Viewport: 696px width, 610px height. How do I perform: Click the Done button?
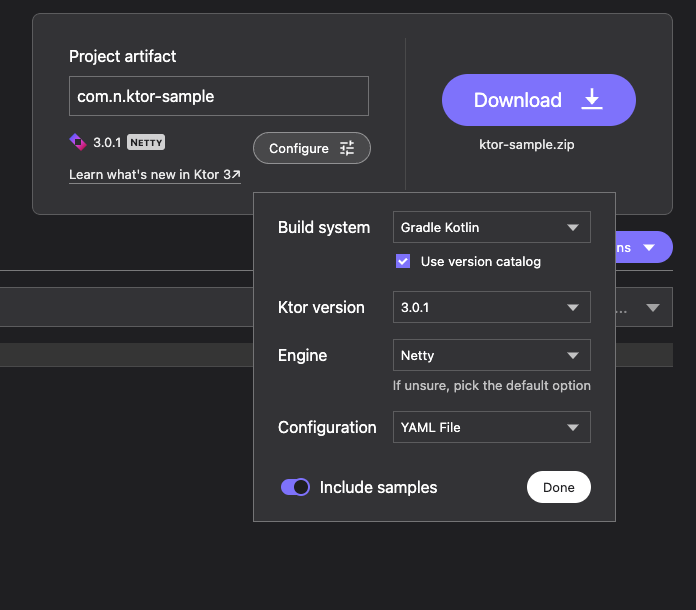(558, 487)
